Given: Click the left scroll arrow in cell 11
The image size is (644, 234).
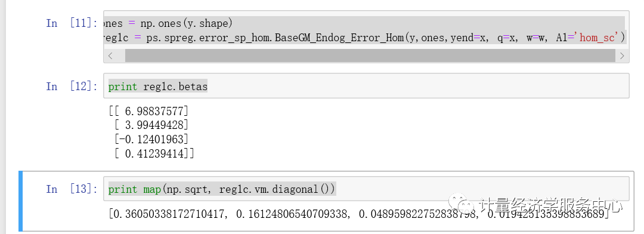Looking at the screenshot, I should 110,56.
